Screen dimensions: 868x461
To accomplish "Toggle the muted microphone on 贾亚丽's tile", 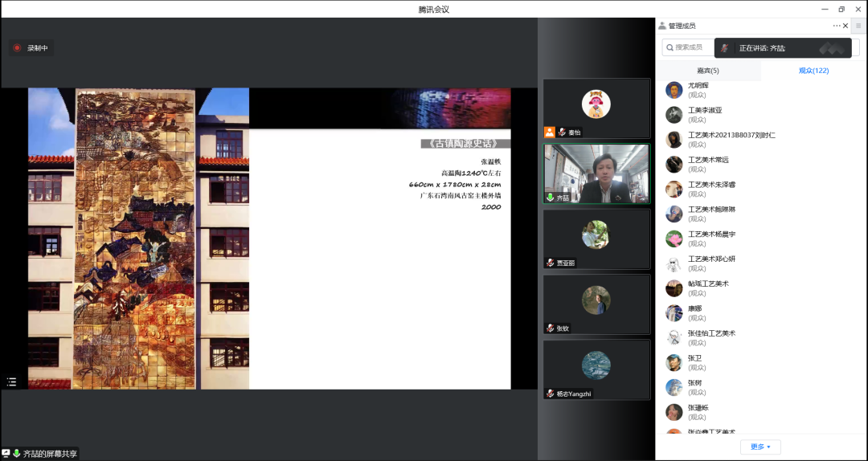I will point(551,263).
